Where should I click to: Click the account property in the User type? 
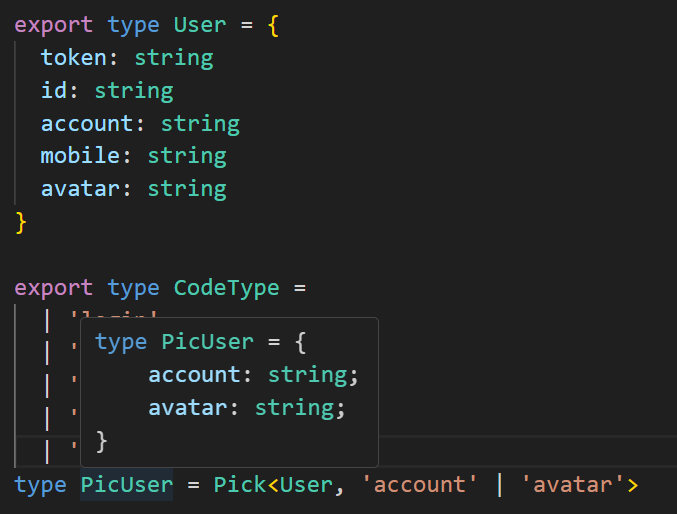87,124
